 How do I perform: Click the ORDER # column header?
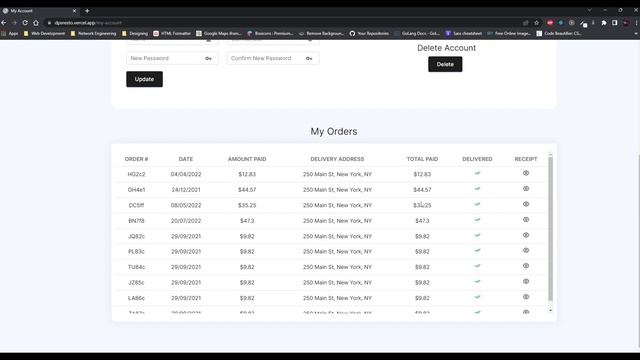pos(136,159)
